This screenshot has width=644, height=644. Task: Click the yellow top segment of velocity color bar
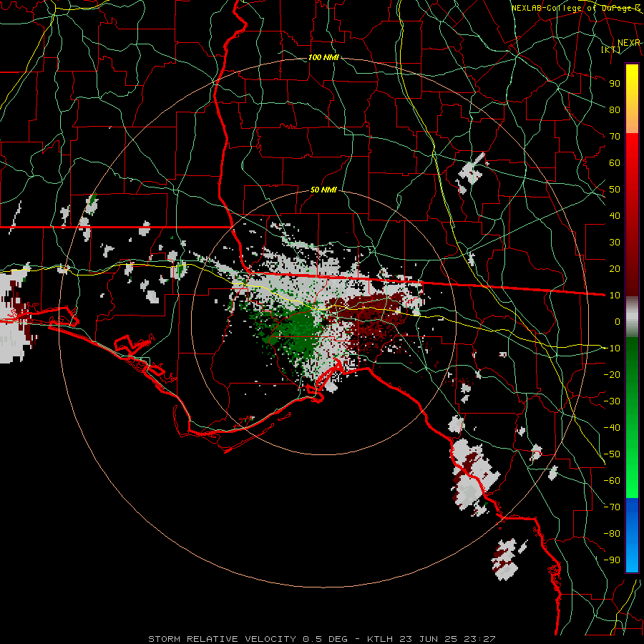pos(632,87)
